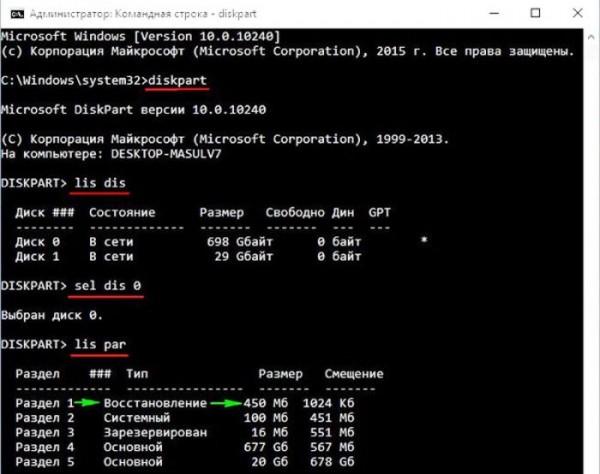Click the GPT asterisk on Диск 0 row
This screenshot has height=474, width=600.
(x=424, y=241)
